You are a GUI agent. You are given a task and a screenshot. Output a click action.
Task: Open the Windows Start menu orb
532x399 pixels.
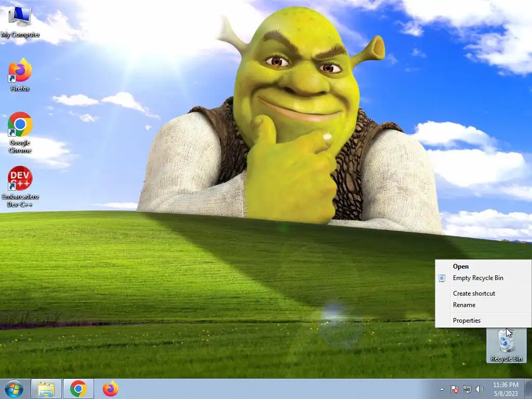pyautogui.click(x=14, y=389)
